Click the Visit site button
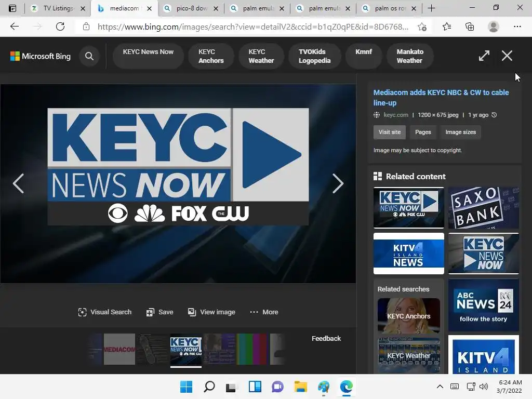This screenshot has height=399, width=532. tap(390, 132)
